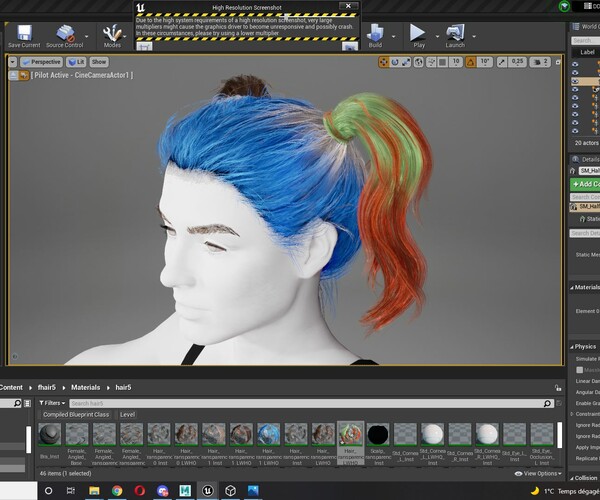Image resolution: width=600 pixels, height=500 pixels.
Task: Toggle visibility eye of highlighted outliner row
Action: point(575,81)
